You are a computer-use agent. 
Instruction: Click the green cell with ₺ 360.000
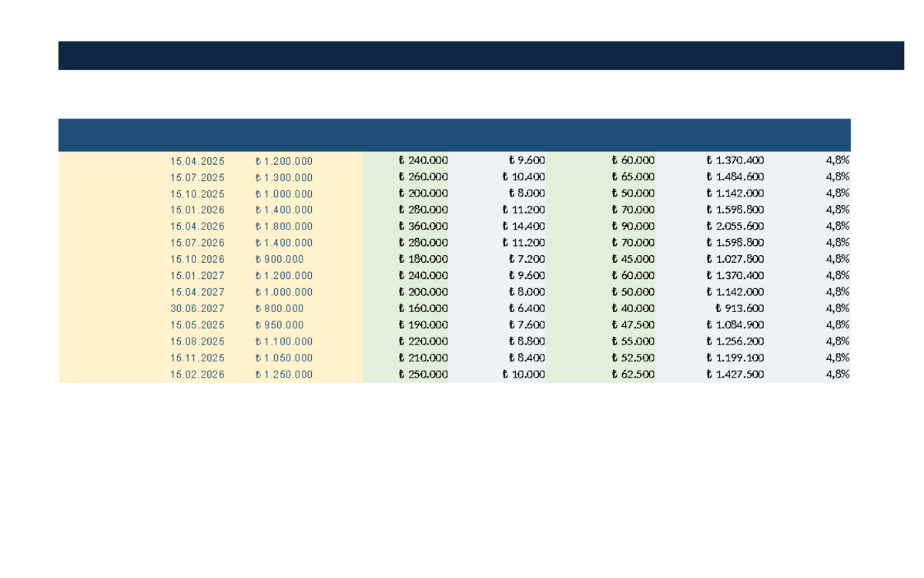click(406, 226)
